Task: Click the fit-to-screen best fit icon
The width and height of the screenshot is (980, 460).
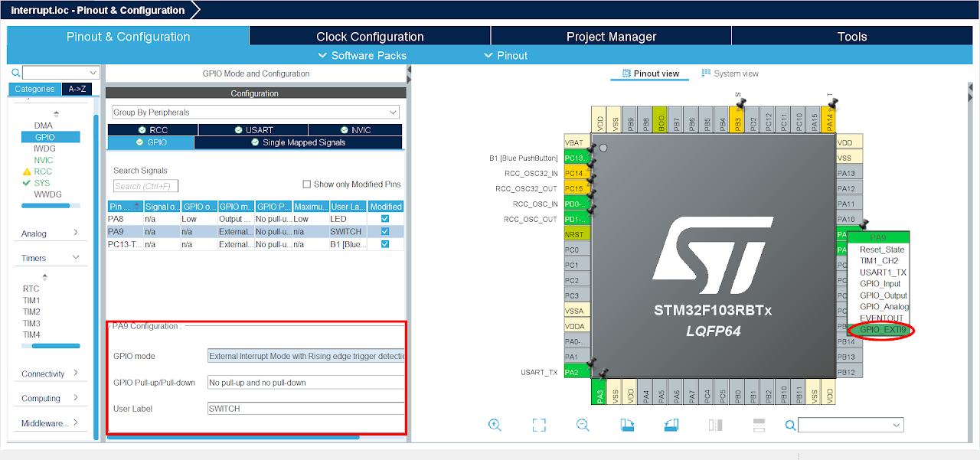Action: coord(539,425)
